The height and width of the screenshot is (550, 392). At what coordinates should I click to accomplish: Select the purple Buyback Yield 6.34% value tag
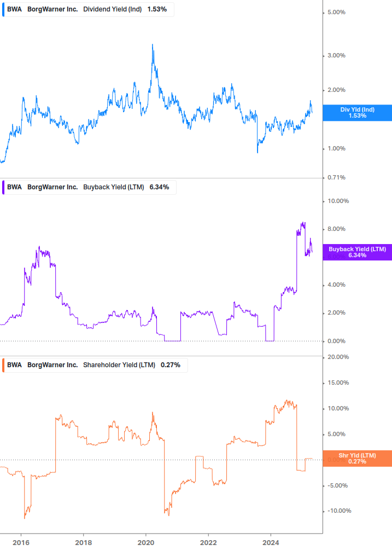pos(358,252)
